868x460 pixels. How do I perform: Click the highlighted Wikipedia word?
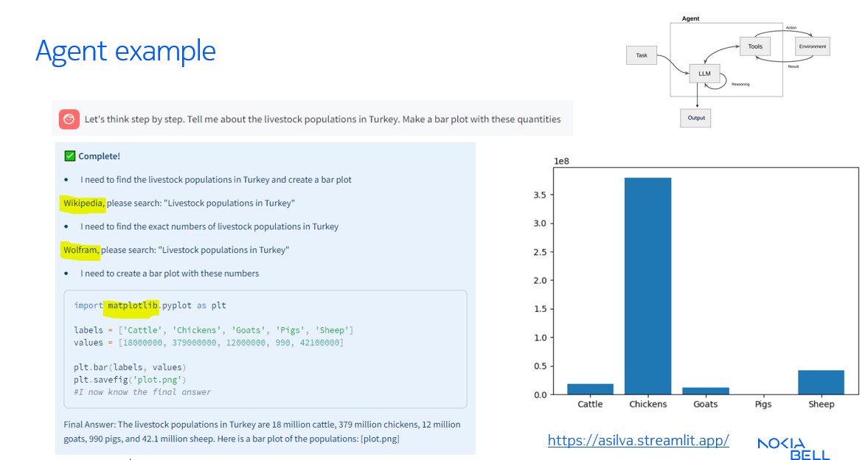[84, 203]
